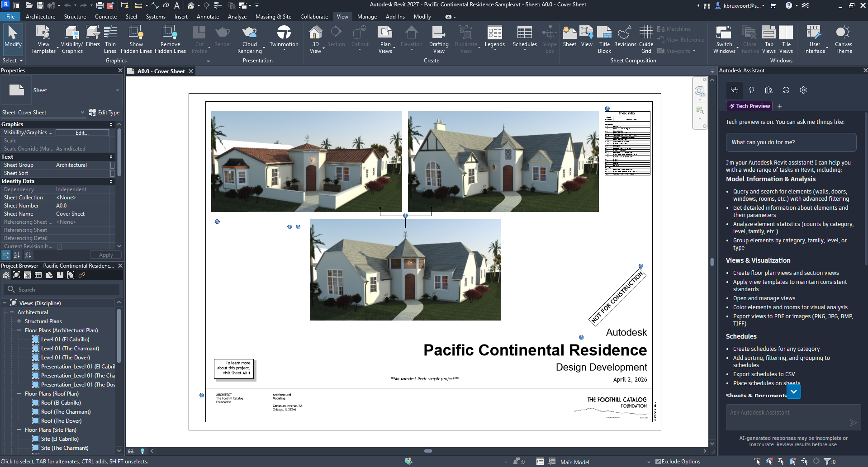Toggle the Exclude Options checkbox
868x467 pixels.
(x=658, y=462)
